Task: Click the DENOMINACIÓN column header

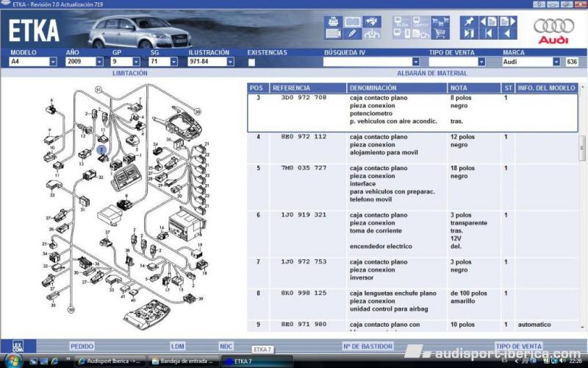Action: (x=397, y=88)
